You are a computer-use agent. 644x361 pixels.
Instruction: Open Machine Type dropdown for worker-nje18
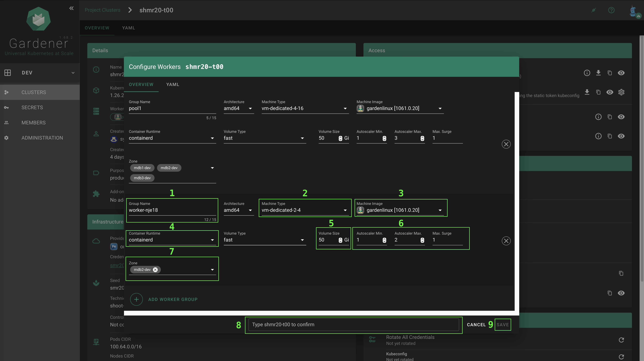[345, 210]
